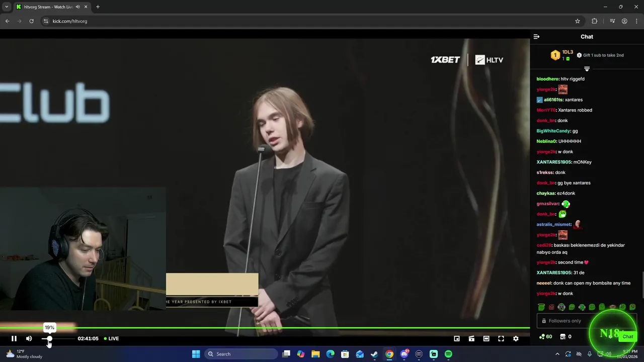Image resolution: width=644 pixels, height=362 pixels.
Task: Open the Windows Start menu
Action: pos(196,354)
